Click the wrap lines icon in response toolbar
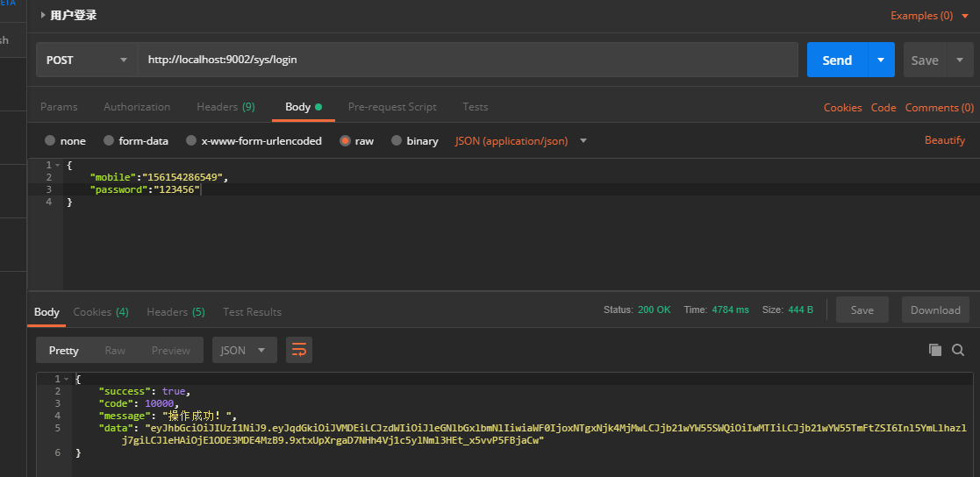 (x=299, y=350)
